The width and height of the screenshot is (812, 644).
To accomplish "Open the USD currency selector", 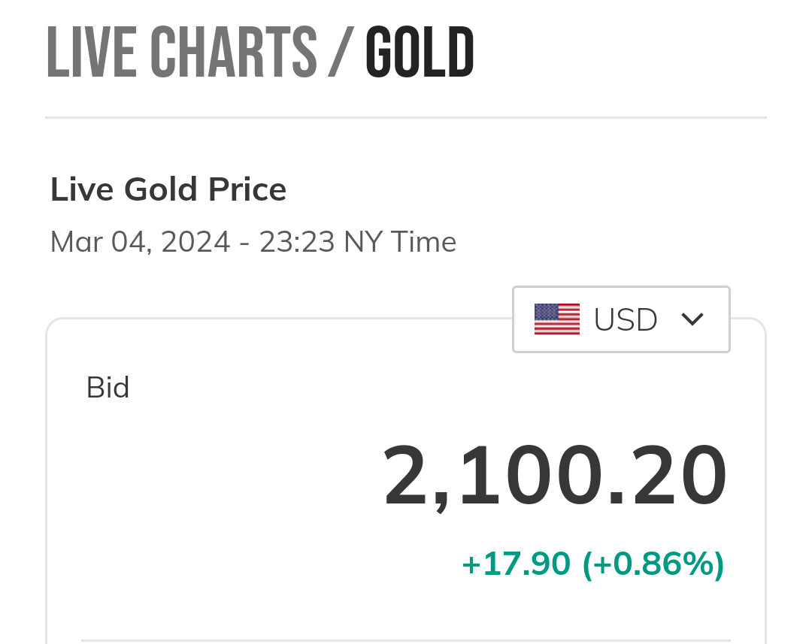I will 621,319.
